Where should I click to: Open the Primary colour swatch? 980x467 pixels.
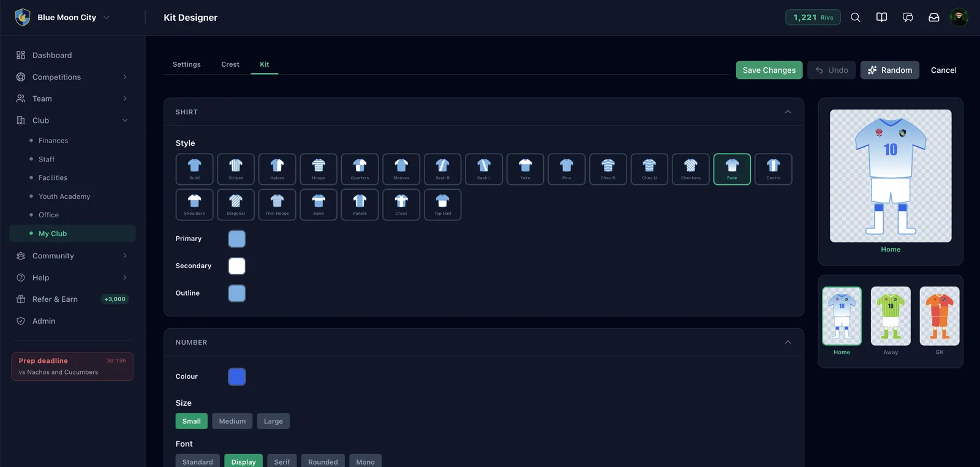pos(237,239)
